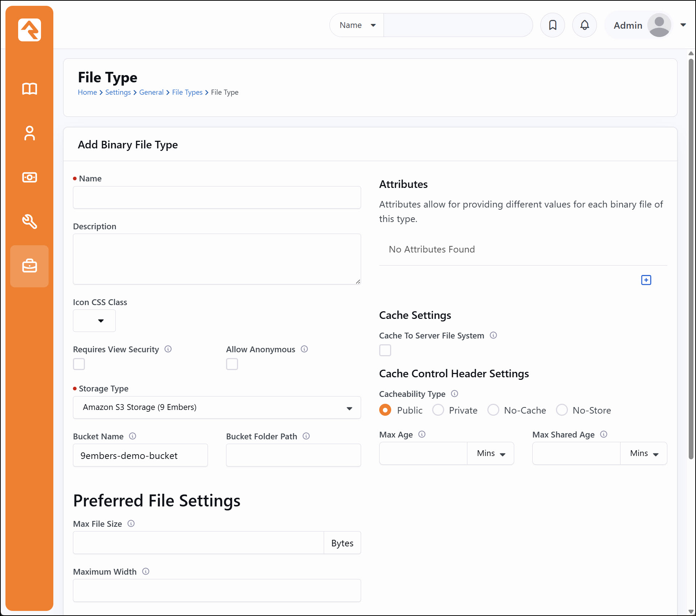Image resolution: width=696 pixels, height=616 pixels.
Task: Expand the Admin user menu arrow
Action: click(683, 25)
